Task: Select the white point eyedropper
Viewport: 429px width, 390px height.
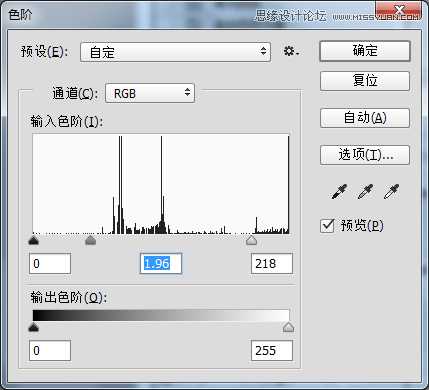Action: click(x=391, y=192)
